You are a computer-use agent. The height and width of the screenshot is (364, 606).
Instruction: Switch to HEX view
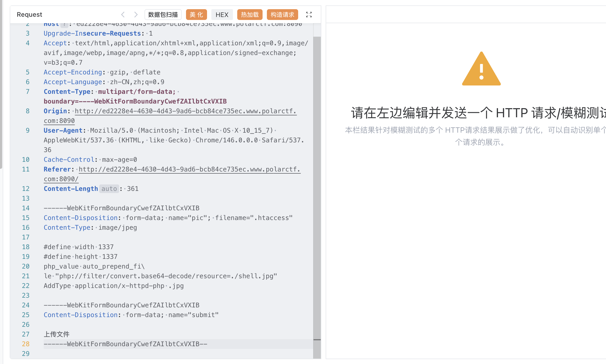click(x=222, y=15)
